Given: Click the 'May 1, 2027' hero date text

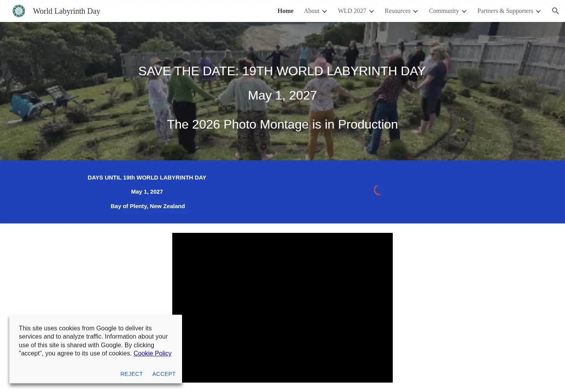Looking at the screenshot, I should pos(282,95).
